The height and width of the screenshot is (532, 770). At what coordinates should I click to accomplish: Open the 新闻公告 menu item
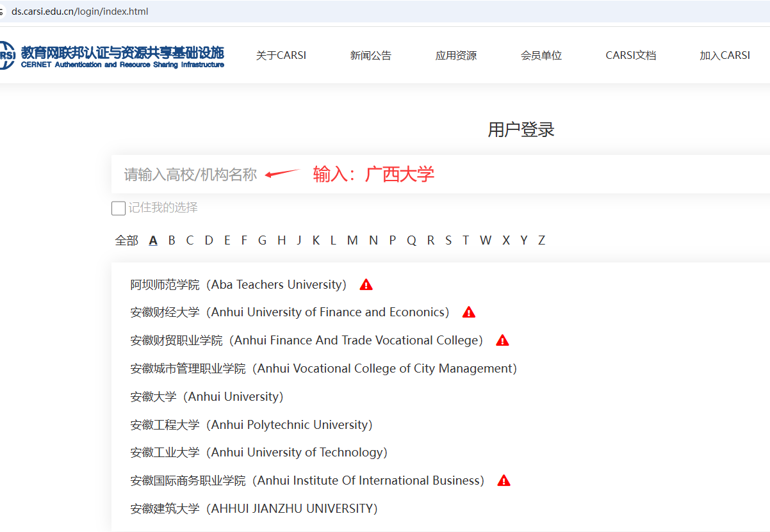(370, 56)
